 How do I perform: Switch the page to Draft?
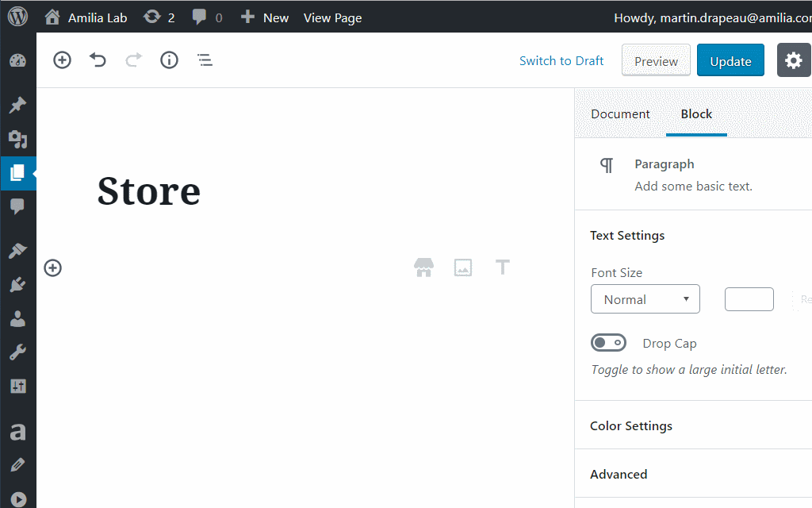click(561, 60)
